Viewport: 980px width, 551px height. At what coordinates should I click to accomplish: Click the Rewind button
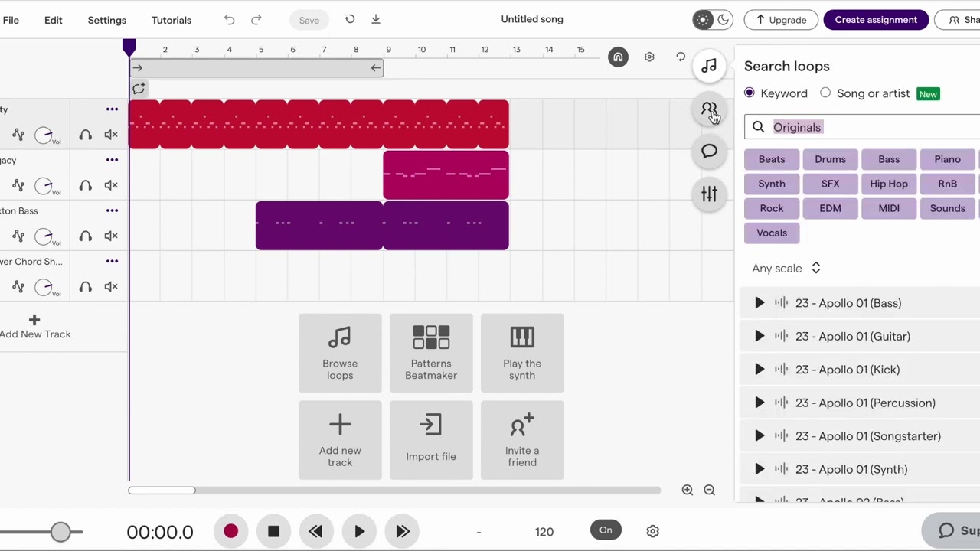tap(315, 531)
